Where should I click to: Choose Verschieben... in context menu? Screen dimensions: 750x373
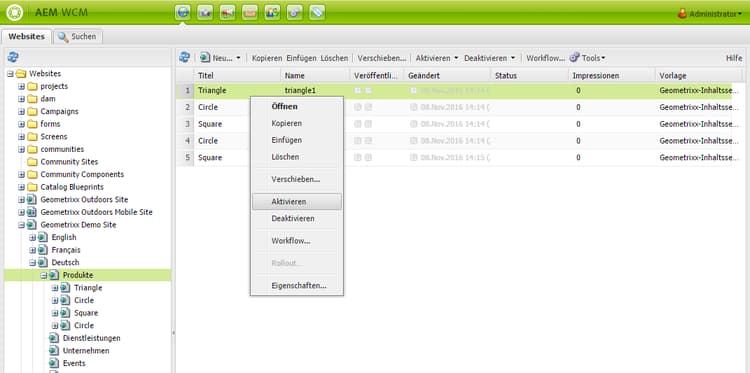pos(297,179)
